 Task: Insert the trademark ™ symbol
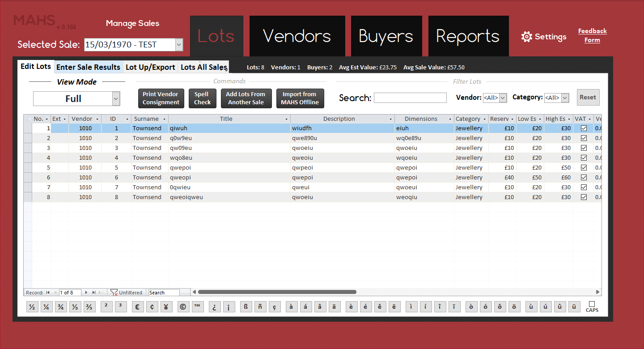[197, 307]
